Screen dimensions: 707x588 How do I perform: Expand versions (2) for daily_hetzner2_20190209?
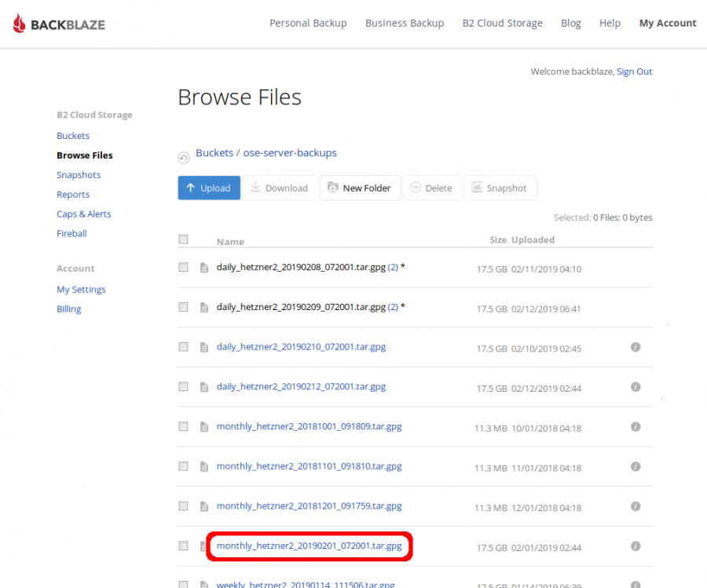394,306
